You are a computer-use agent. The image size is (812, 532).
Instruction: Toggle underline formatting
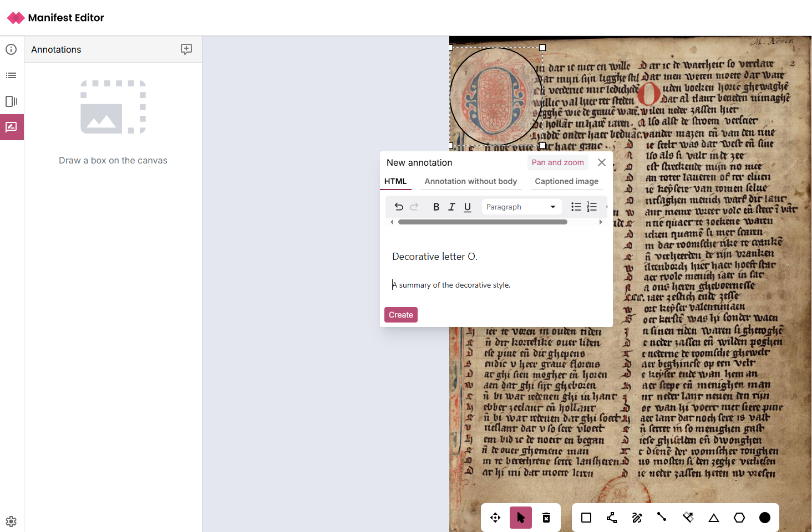[x=467, y=207]
